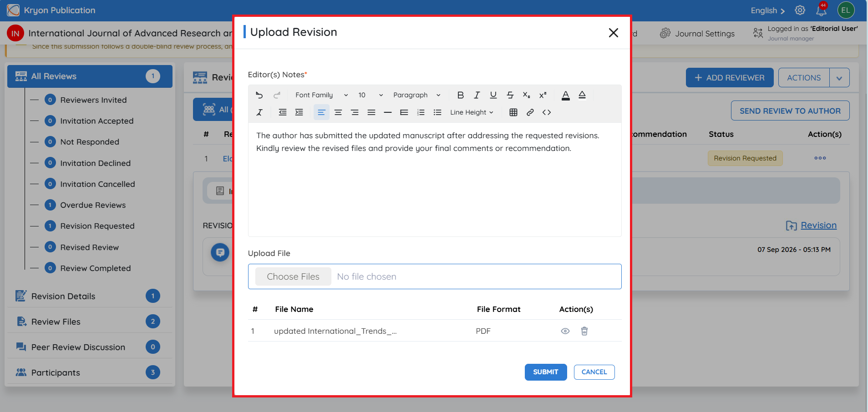Click ADD REVIEWER button
Viewport: 868px width, 412px height.
[x=730, y=78]
